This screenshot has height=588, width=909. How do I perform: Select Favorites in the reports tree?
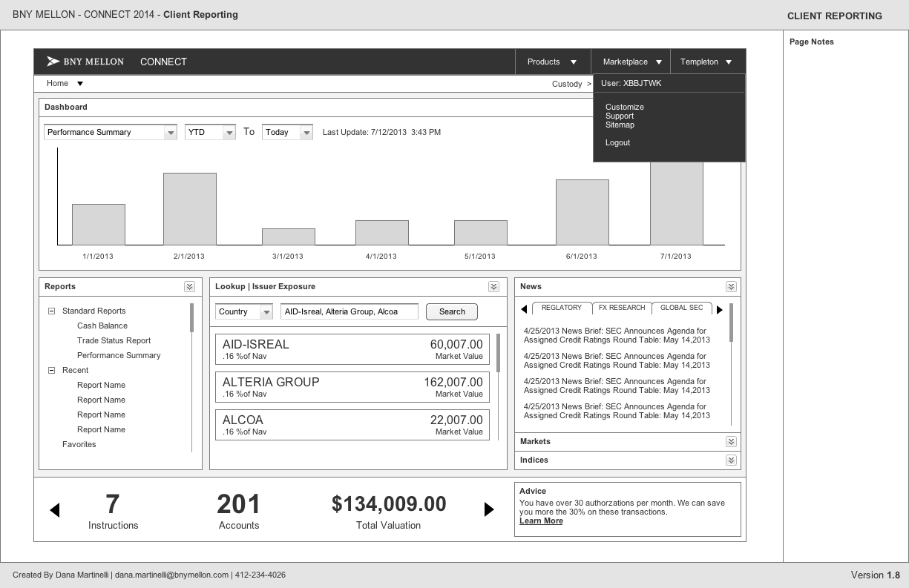(x=79, y=444)
